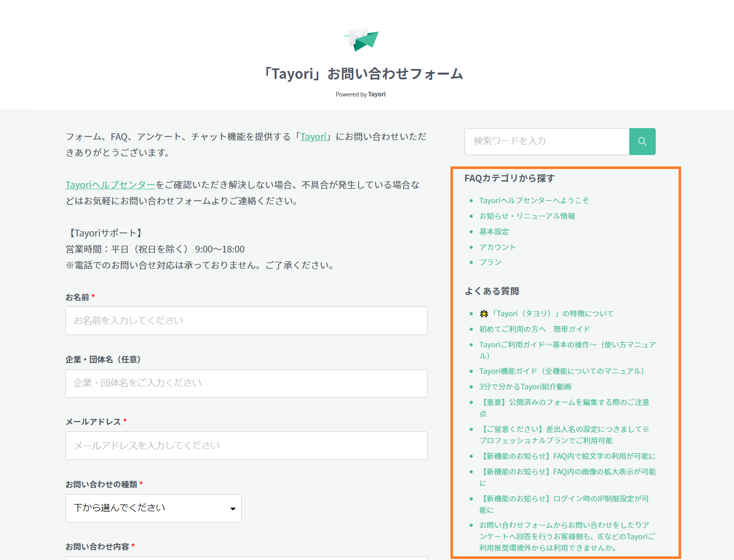Click the search keyword input box
The image size is (734, 560).
[x=547, y=142]
